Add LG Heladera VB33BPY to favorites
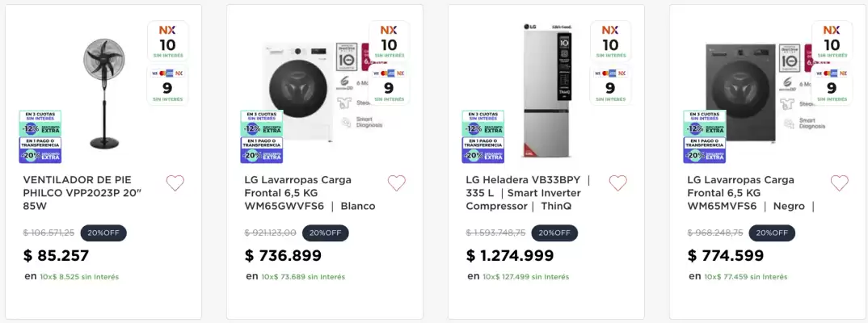This screenshot has height=323, width=868. pos(617,183)
